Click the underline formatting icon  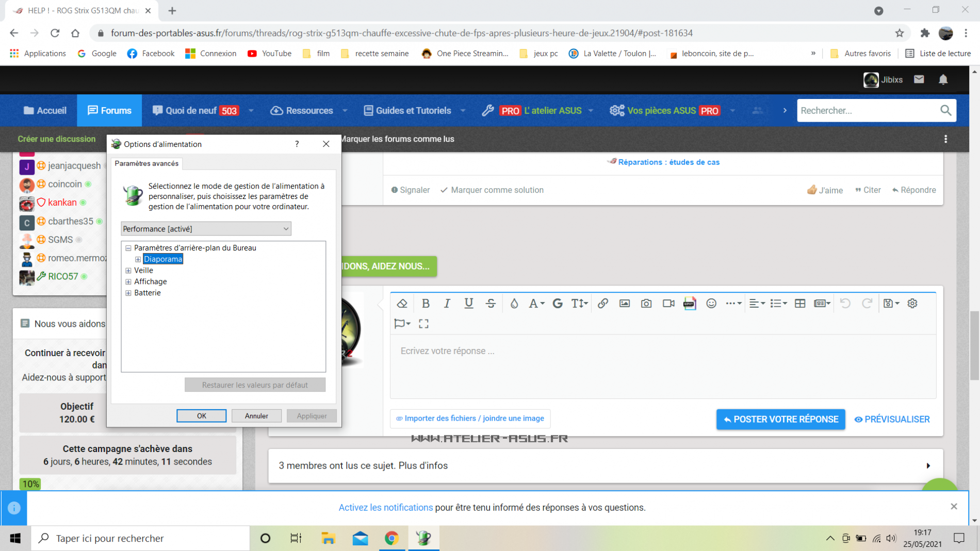468,304
